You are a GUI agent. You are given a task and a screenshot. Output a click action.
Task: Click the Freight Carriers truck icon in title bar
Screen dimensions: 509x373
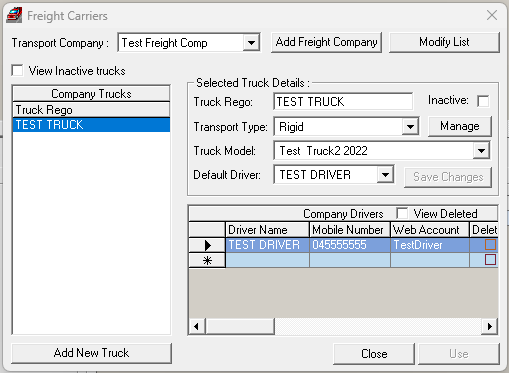14,15
